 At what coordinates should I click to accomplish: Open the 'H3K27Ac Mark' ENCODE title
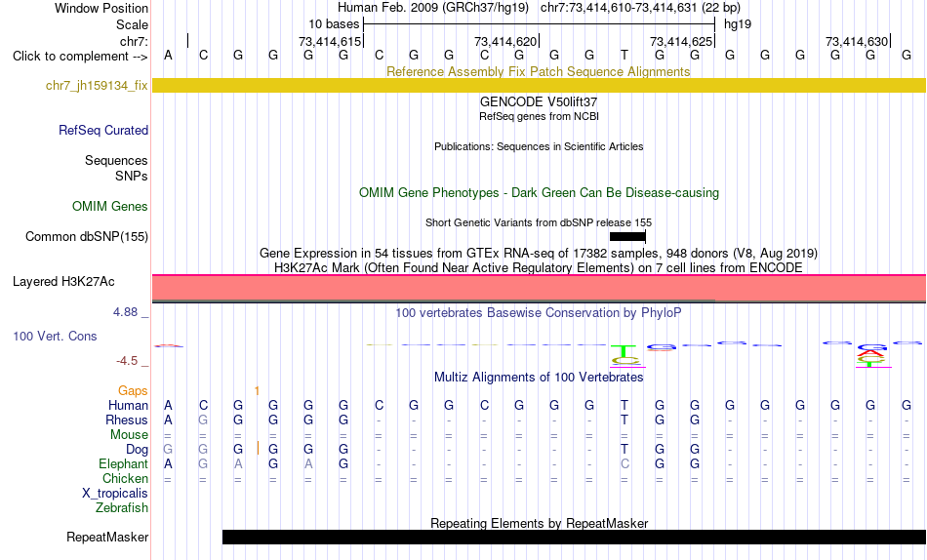coord(538,268)
